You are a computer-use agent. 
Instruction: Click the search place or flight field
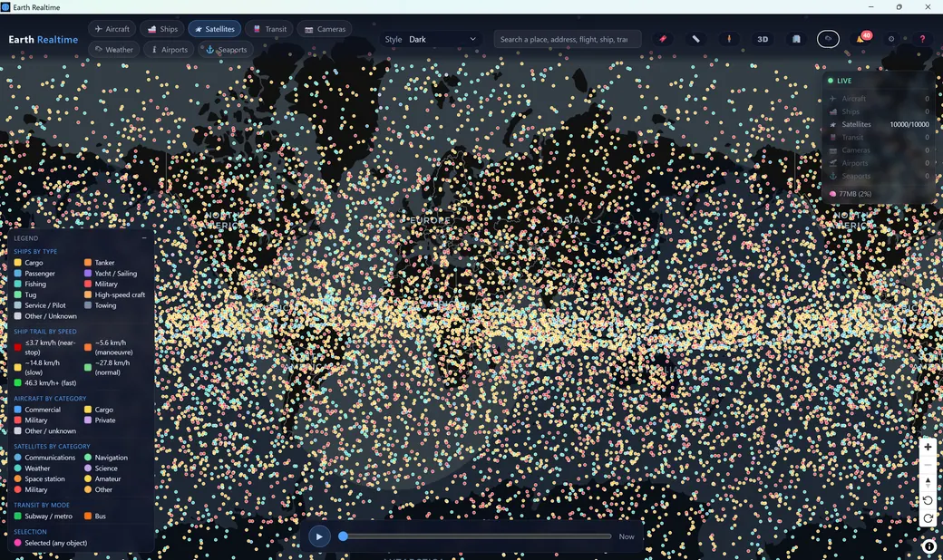pyautogui.click(x=568, y=39)
